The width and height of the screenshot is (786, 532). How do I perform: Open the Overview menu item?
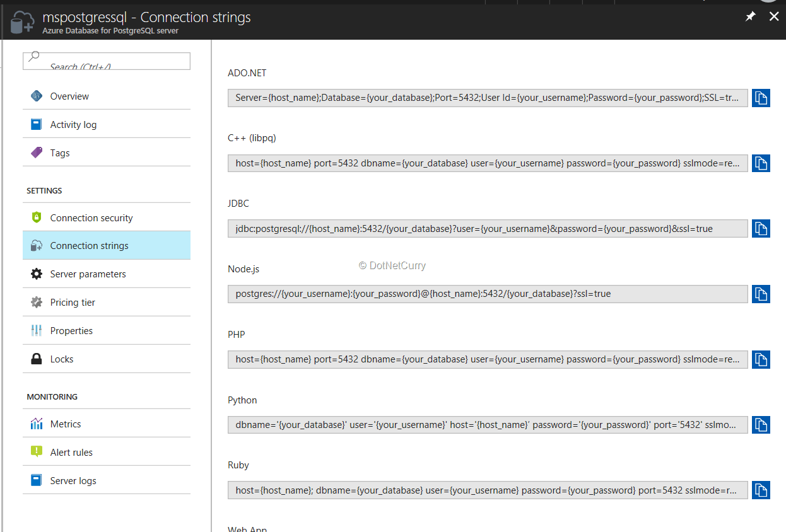pyautogui.click(x=106, y=96)
